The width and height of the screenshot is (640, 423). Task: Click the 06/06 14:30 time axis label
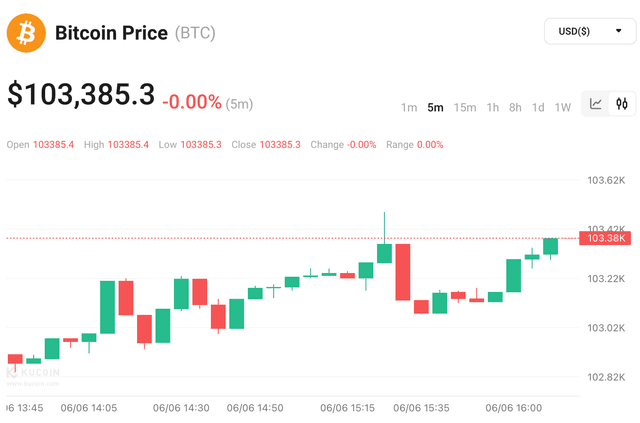click(x=181, y=408)
